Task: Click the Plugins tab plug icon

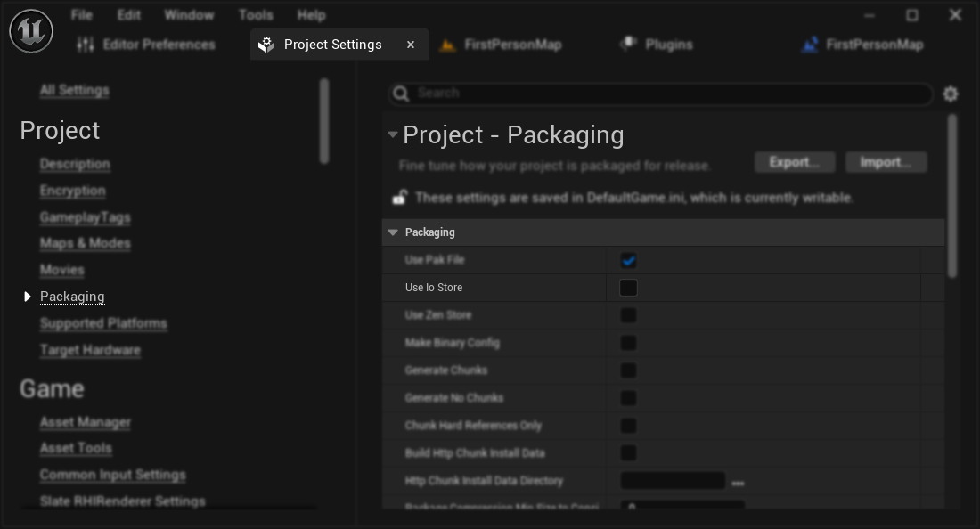Action: (x=628, y=44)
